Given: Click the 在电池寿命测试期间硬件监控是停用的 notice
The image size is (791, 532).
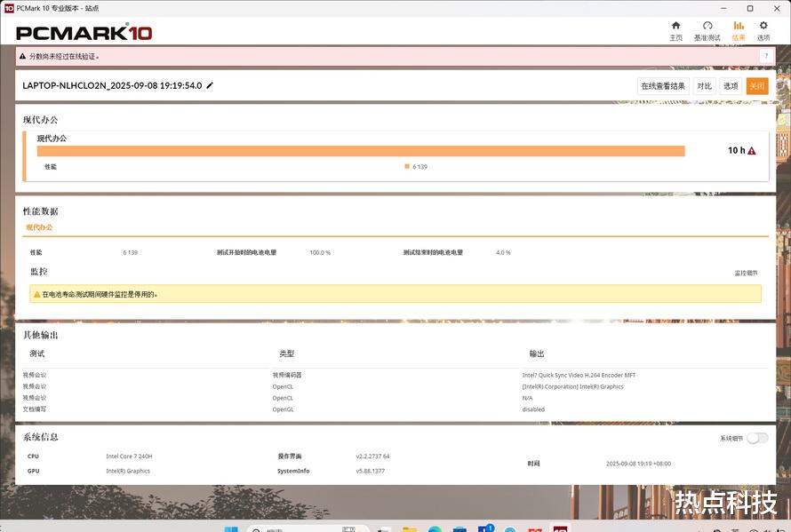Looking at the screenshot, I should (100, 294).
